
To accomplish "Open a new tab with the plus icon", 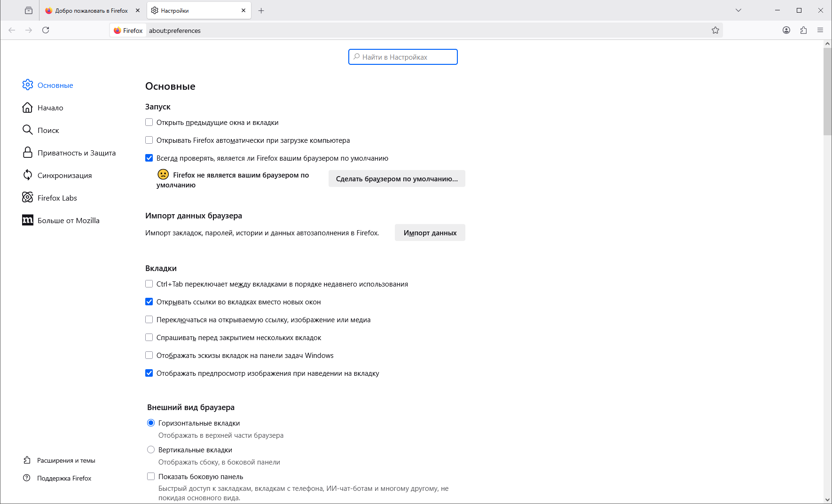I will coord(261,10).
